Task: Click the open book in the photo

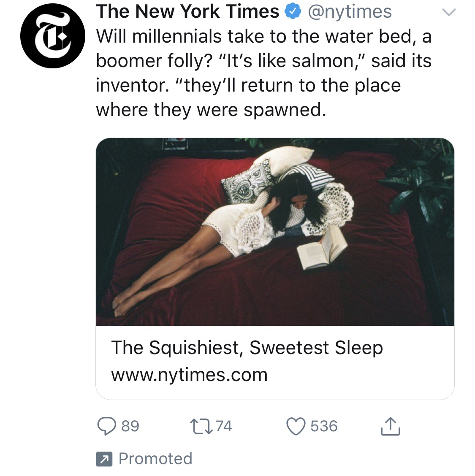Action: pyautogui.click(x=322, y=249)
